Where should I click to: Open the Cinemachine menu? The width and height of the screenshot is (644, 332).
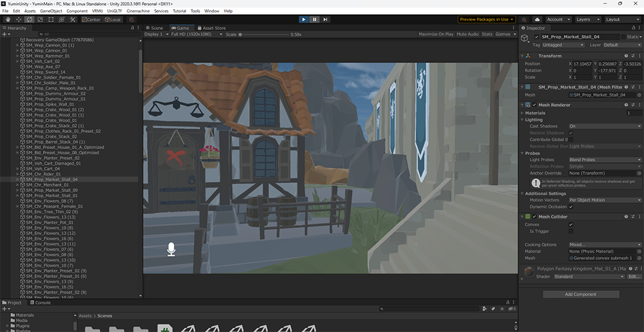(139, 11)
